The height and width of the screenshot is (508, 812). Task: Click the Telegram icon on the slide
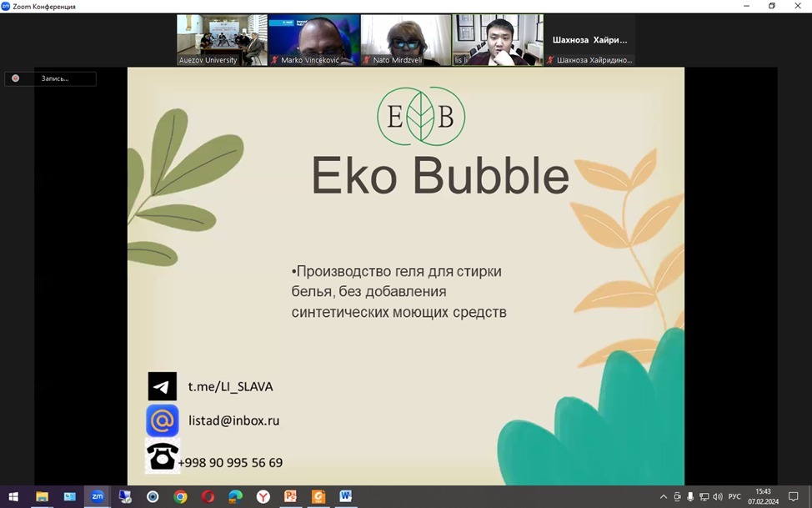tap(162, 386)
